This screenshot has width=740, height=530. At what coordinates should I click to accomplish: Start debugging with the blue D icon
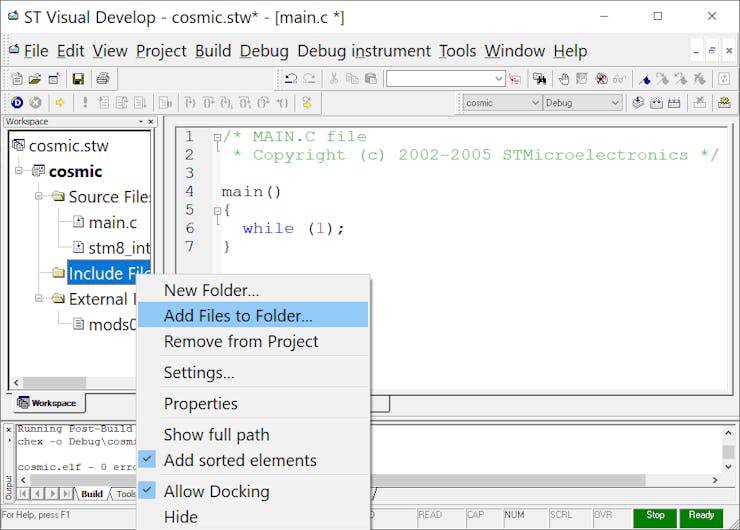point(17,103)
